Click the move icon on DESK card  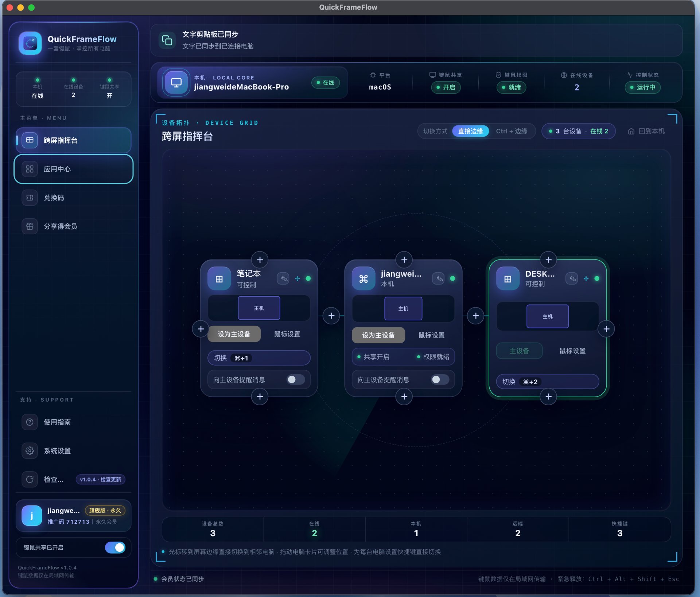click(x=586, y=278)
